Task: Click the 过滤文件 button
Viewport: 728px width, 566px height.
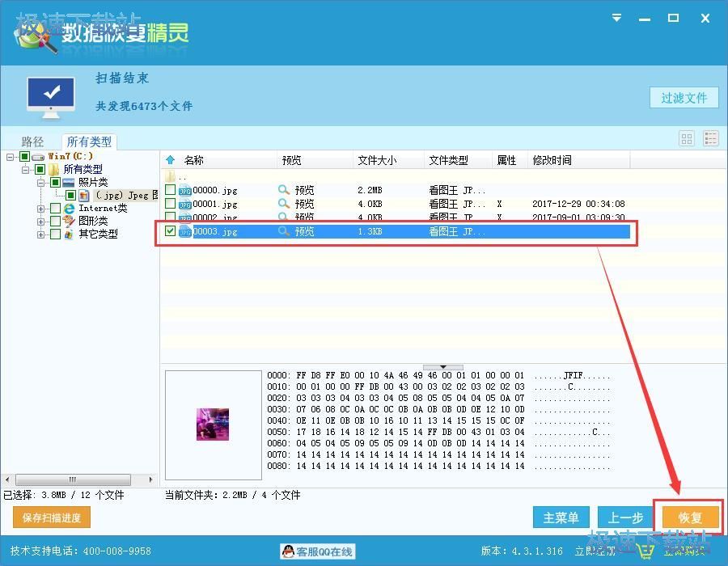Action: click(684, 98)
